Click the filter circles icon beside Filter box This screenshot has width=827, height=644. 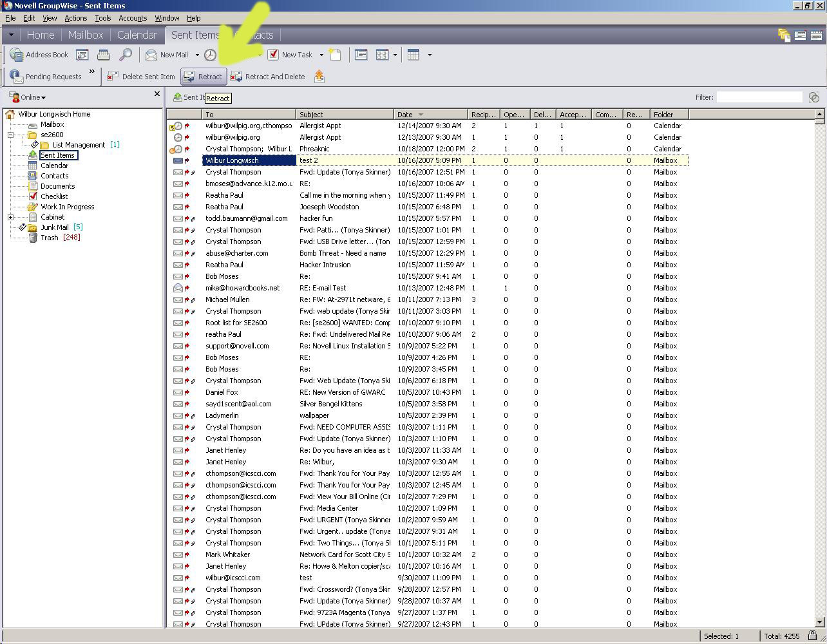click(x=814, y=97)
